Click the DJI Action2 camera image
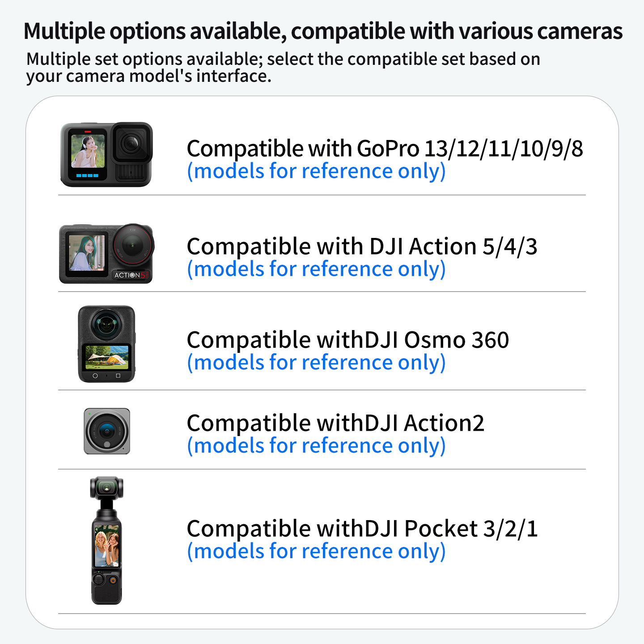The height and width of the screenshot is (644, 644). pyautogui.click(x=107, y=431)
